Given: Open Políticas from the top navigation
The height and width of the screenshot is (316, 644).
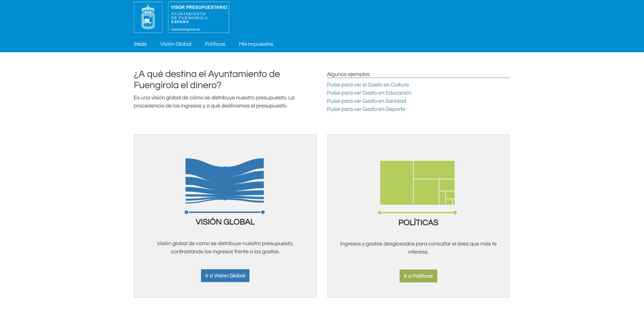Looking at the screenshot, I should point(215,44).
